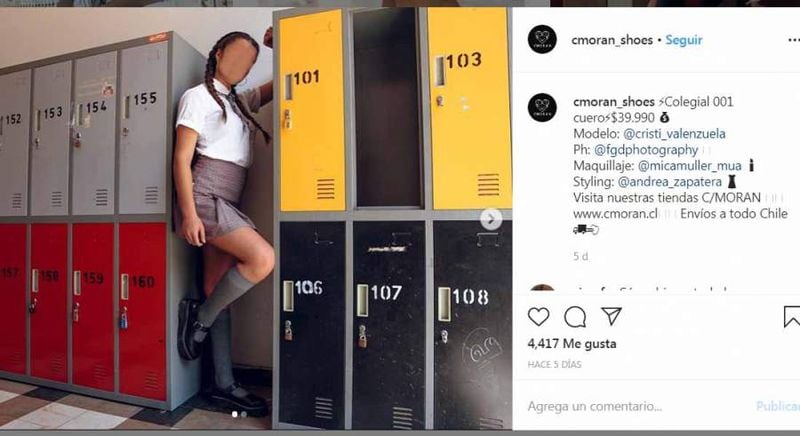Go to next photo with carousel arrow
Screen dimensions: 800x436
(x=491, y=219)
